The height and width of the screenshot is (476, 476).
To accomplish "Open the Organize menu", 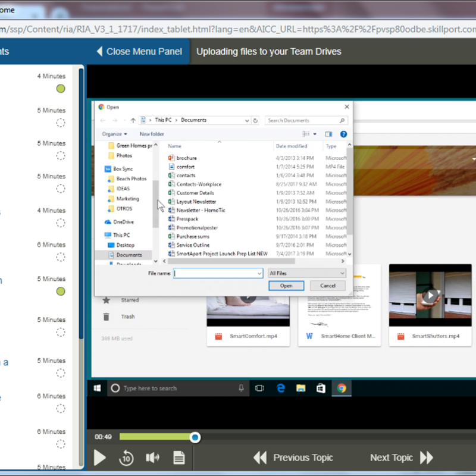I will 114,134.
